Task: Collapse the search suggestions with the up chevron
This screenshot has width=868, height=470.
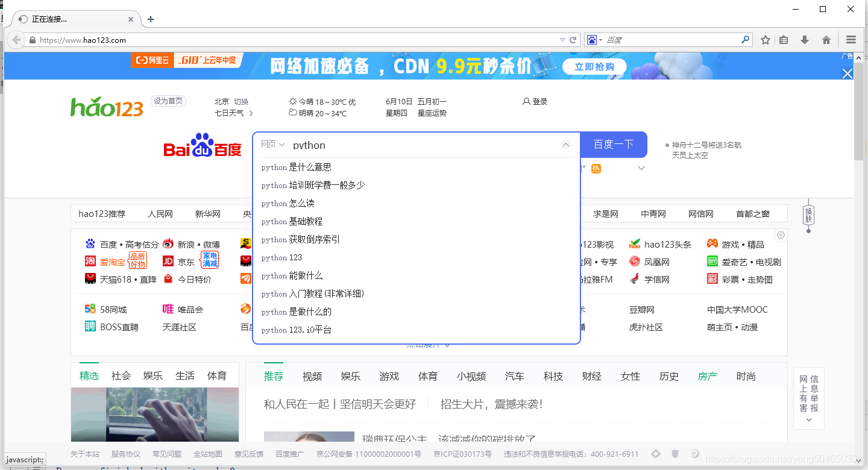Action: (x=565, y=145)
